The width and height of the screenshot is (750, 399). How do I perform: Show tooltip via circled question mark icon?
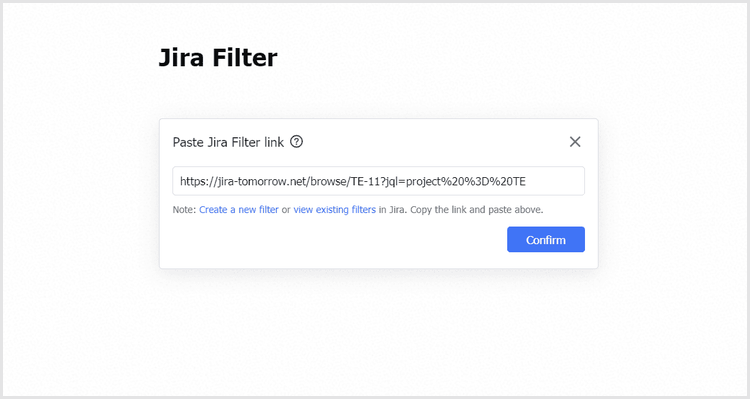pyautogui.click(x=297, y=142)
